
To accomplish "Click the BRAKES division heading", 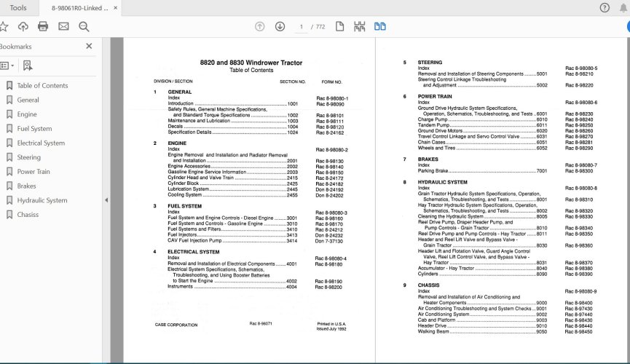I will point(428,159).
